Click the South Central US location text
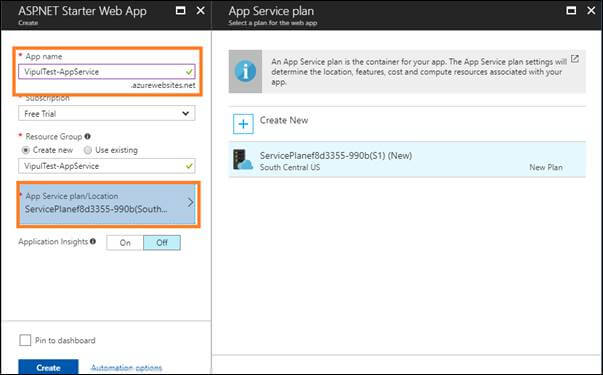 point(290,167)
